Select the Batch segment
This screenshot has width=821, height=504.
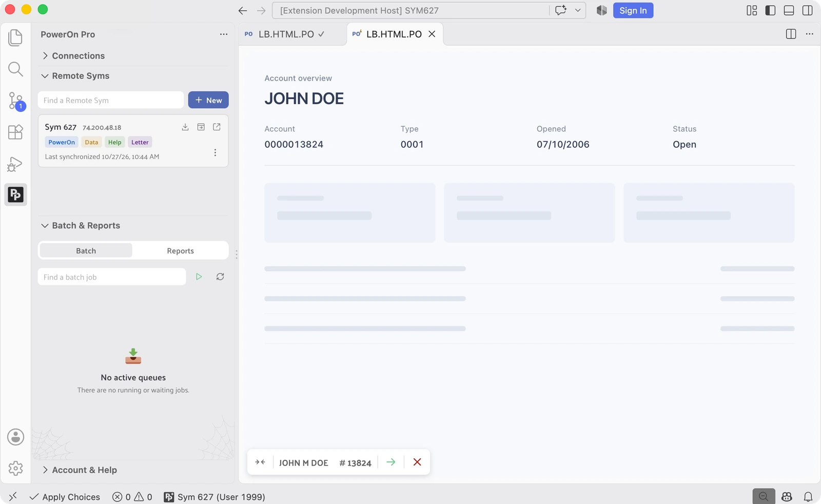pos(86,250)
